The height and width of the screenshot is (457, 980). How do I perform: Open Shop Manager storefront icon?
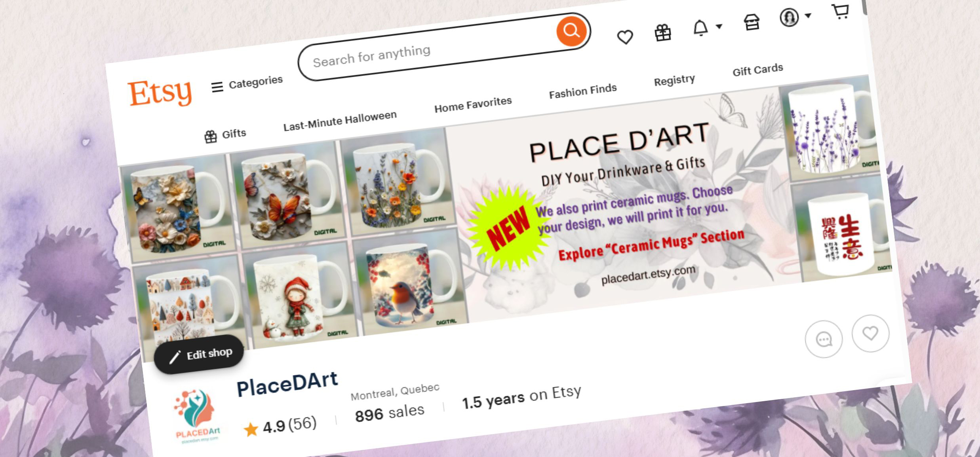tap(751, 22)
